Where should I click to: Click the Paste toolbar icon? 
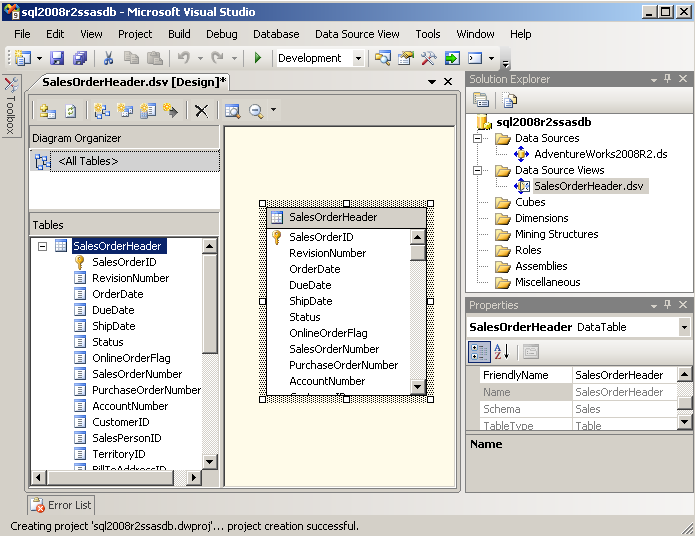[154, 58]
